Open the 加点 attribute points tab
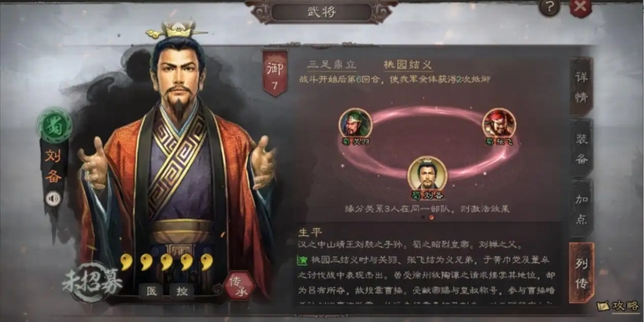Screen dimensions: 644x322 point(581,209)
